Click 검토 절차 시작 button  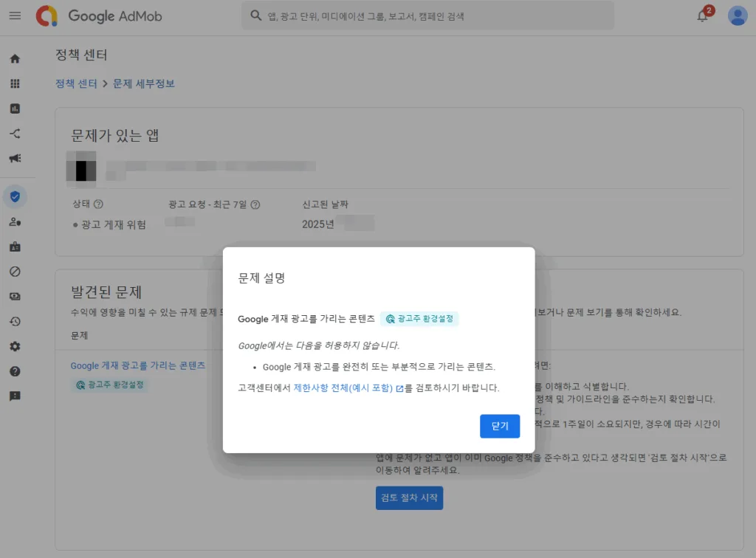coord(409,497)
